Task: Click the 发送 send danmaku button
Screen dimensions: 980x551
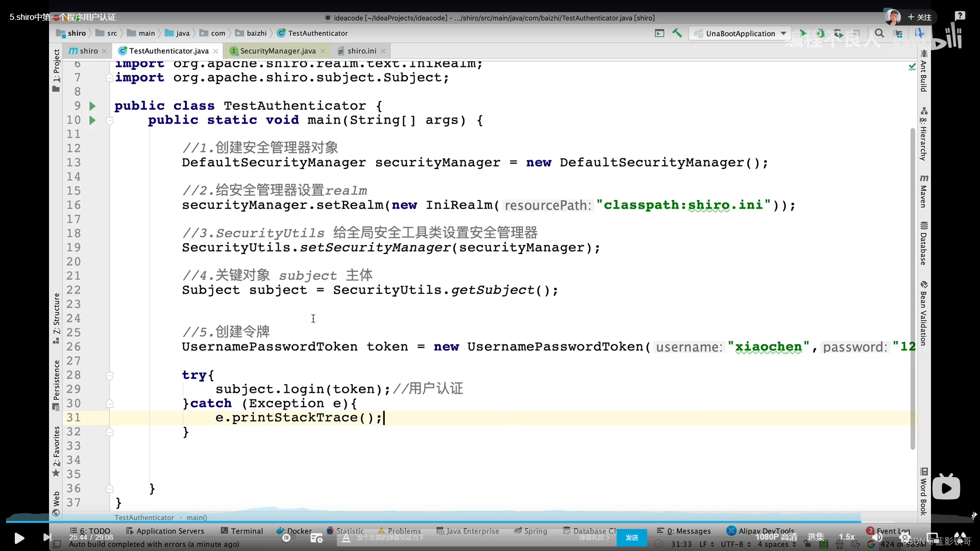Action: (x=632, y=537)
